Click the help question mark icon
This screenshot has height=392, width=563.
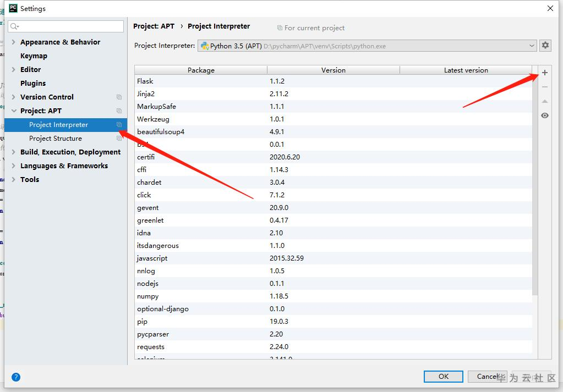coord(16,377)
